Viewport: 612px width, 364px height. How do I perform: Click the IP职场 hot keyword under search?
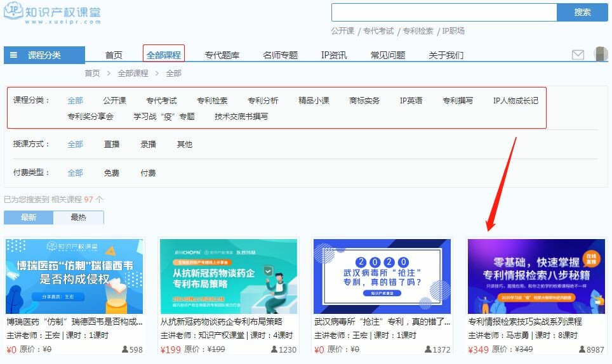pos(453,31)
